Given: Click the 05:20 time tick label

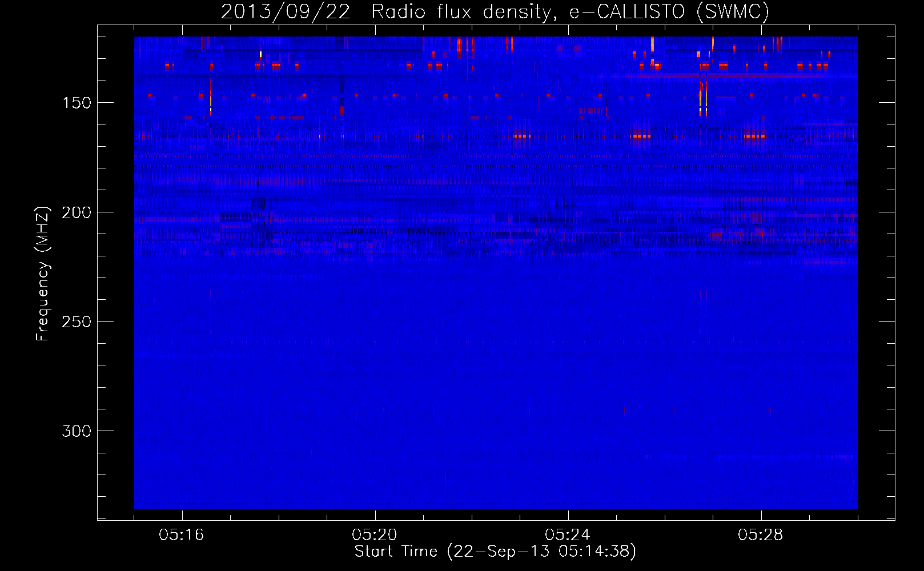Looking at the screenshot, I should coord(375,535).
